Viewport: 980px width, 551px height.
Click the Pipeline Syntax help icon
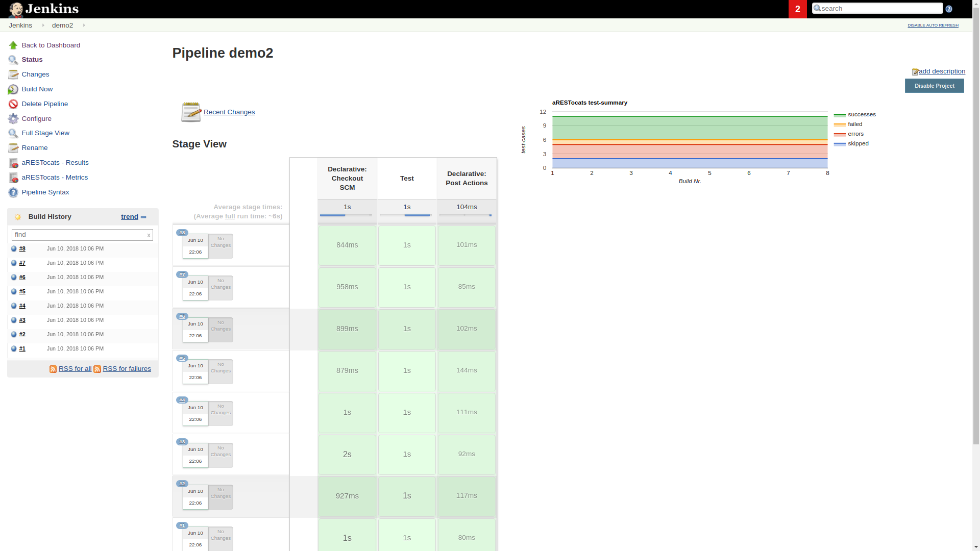pyautogui.click(x=13, y=192)
